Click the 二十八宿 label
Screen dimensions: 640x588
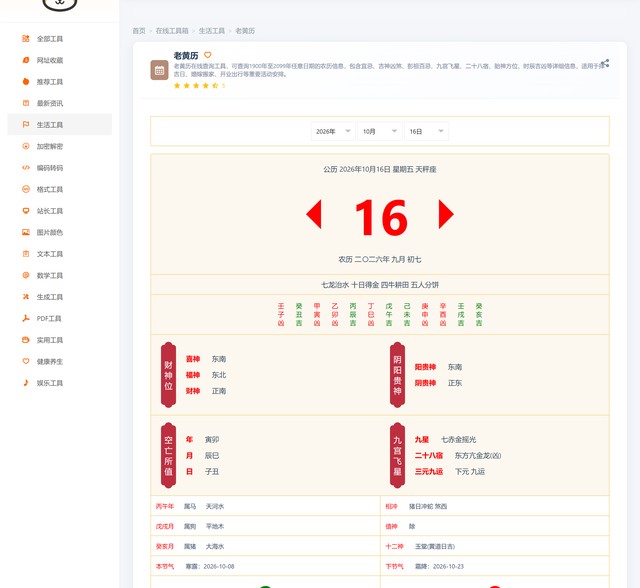[429, 455]
